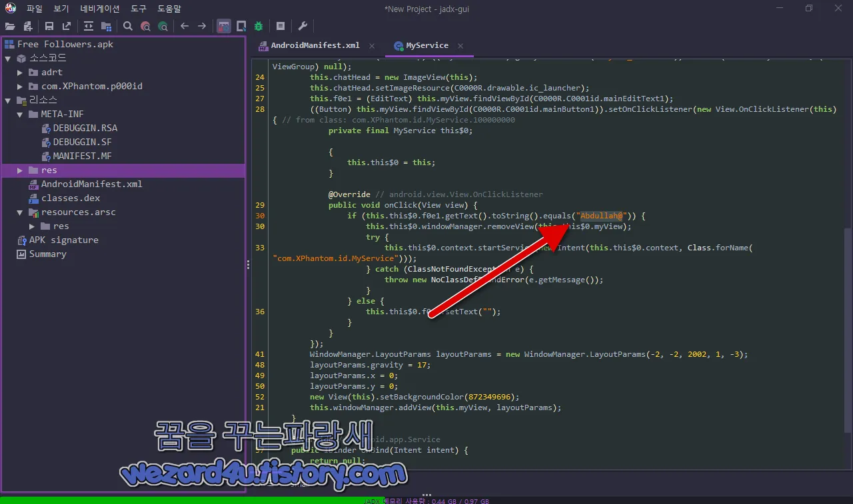Expand the com.XPhantom.p000id package
The width and height of the screenshot is (853, 504).
pos(20,87)
